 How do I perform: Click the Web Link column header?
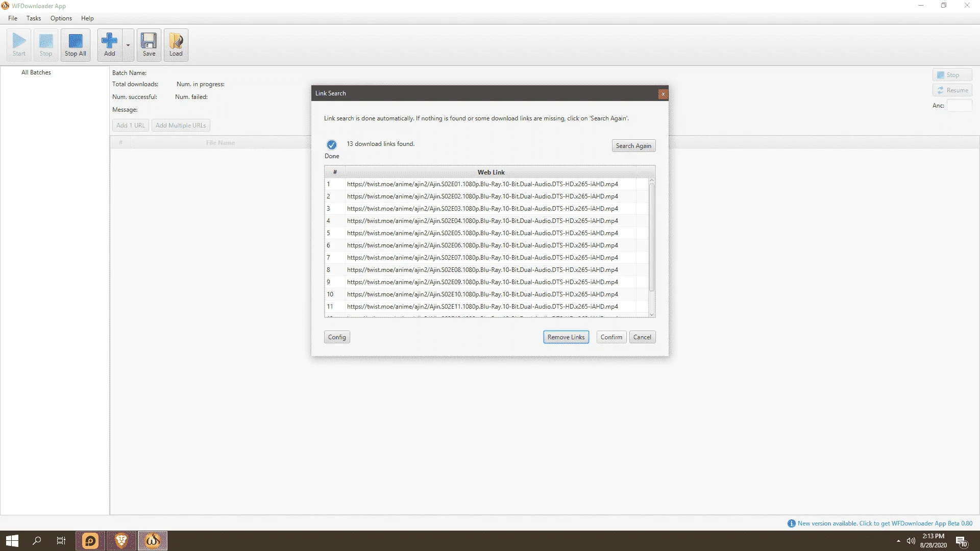point(491,172)
